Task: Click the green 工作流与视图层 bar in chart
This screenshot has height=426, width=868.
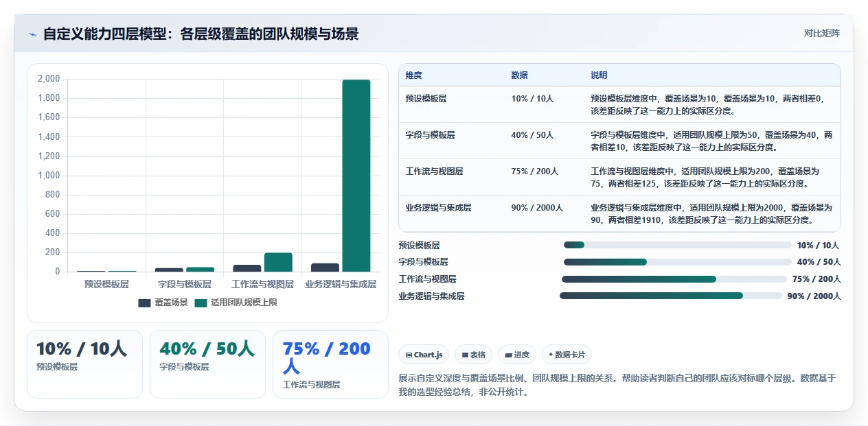Action: tap(278, 262)
